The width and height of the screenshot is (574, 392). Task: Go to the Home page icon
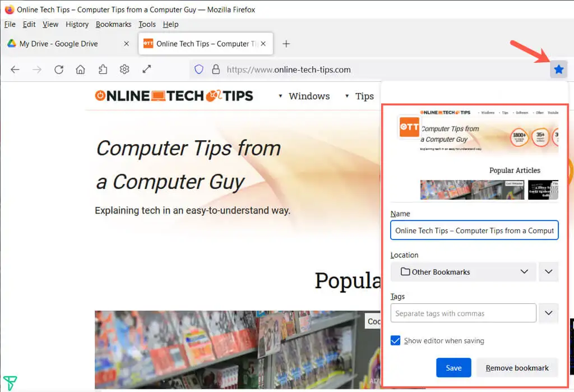tap(81, 70)
